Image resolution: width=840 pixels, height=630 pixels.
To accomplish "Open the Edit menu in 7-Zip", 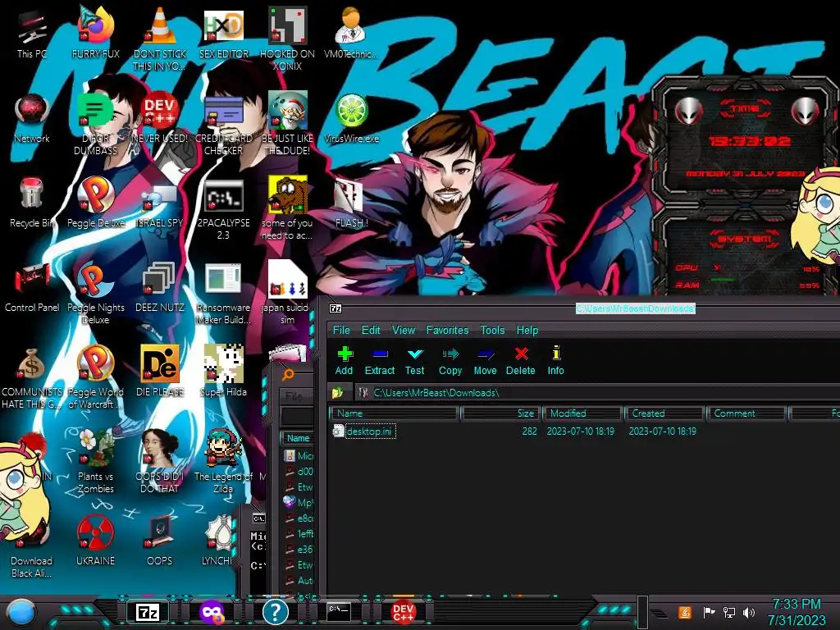I will (371, 330).
